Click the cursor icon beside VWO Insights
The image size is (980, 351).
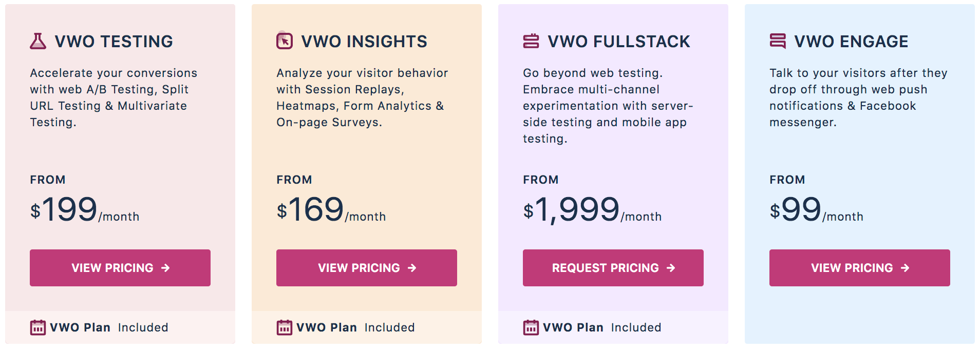(285, 41)
